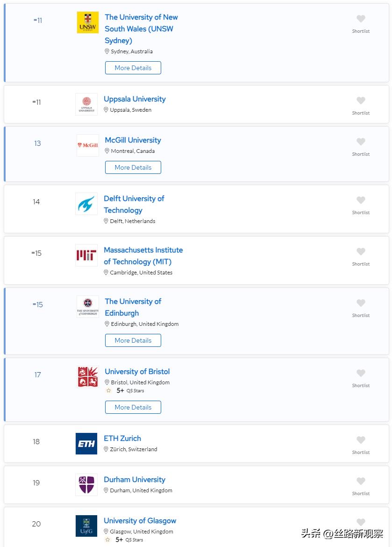
Task: Open More Details for University of Bristol
Action: tap(133, 407)
